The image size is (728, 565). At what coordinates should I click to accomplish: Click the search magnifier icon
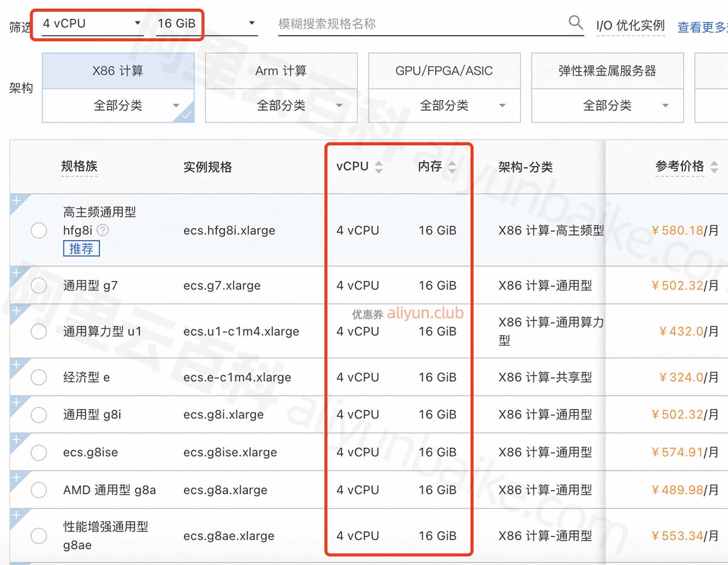point(576,23)
